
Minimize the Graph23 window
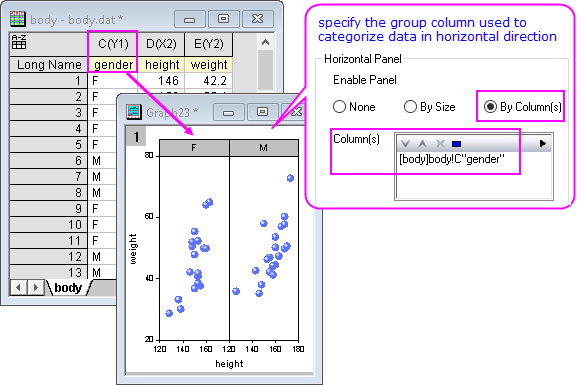[229, 112]
